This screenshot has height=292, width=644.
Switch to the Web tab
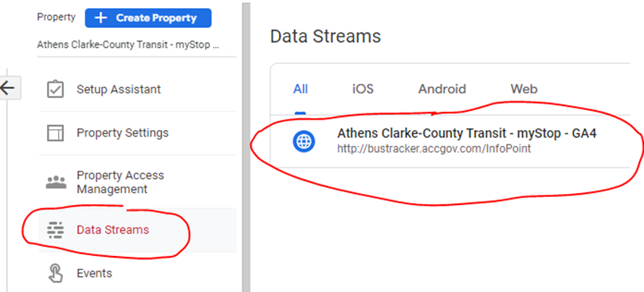tap(524, 89)
